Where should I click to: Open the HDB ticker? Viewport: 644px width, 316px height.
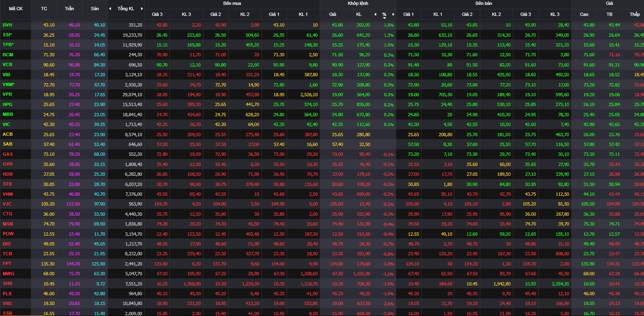(x=7, y=174)
